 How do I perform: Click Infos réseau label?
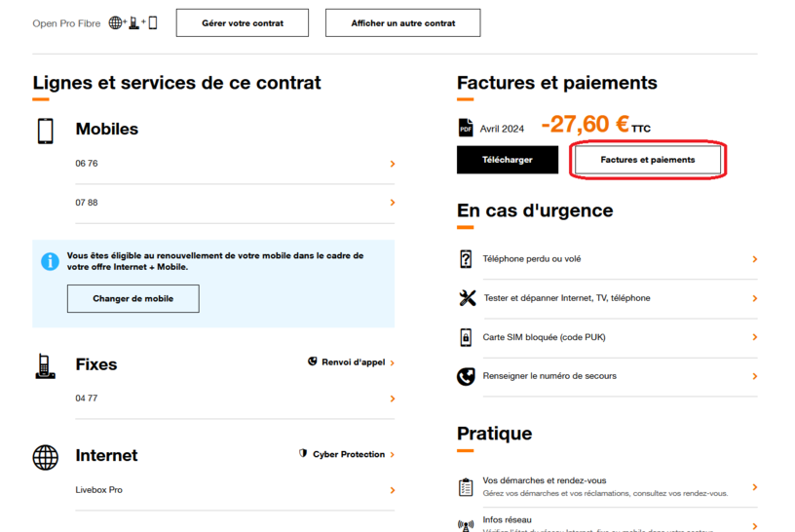(x=507, y=520)
